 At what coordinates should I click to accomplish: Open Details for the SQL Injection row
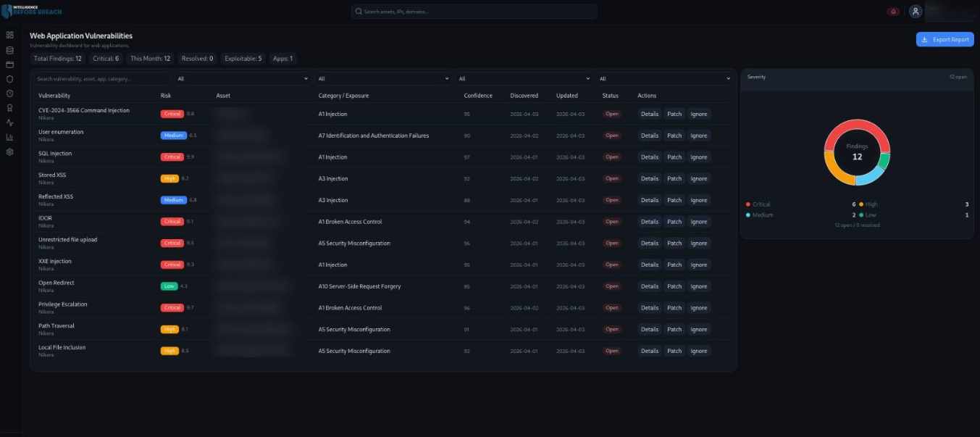pos(650,157)
